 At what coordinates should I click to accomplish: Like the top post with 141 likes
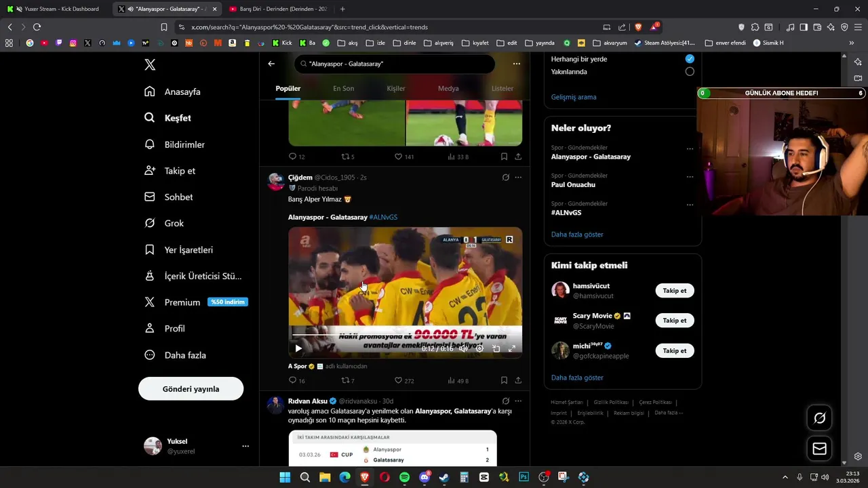(x=404, y=157)
